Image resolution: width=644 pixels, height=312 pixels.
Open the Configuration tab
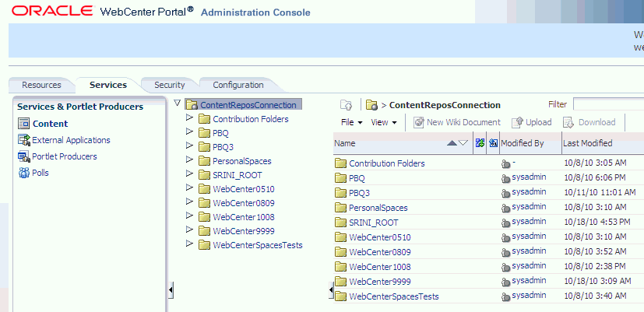click(238, 85)
